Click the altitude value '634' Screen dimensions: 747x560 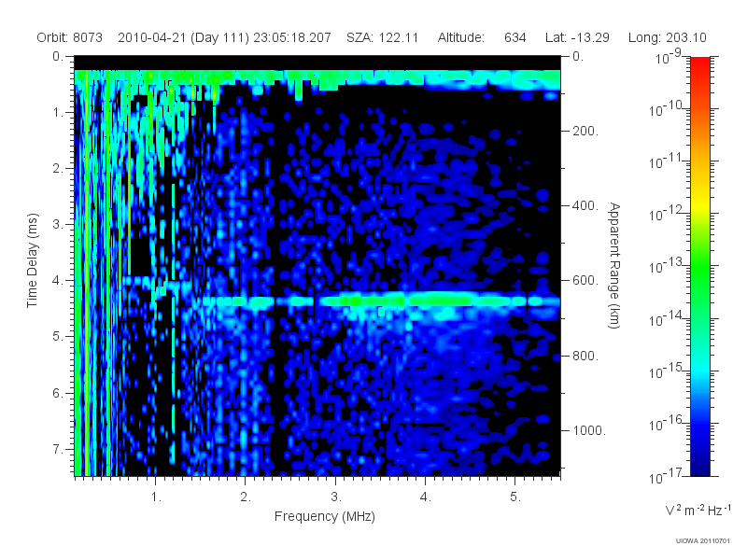(x=515, y=37)
